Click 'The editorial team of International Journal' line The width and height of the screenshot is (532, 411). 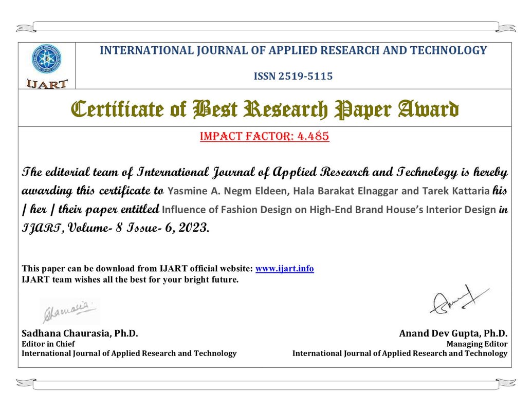click(265, 172)
